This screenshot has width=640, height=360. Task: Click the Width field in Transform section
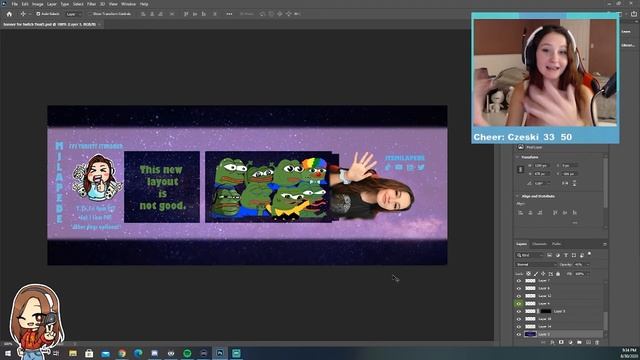(x=542, y=165)
